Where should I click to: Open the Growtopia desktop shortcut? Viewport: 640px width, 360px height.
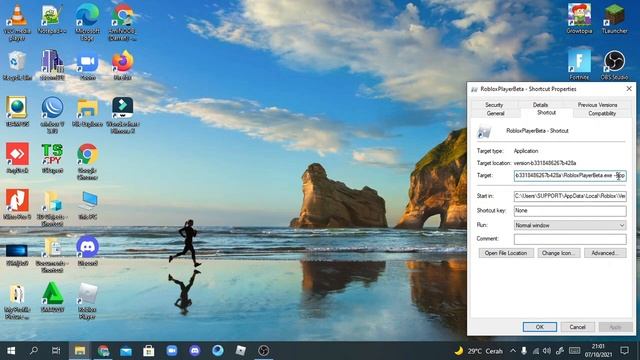click(579, 19)
